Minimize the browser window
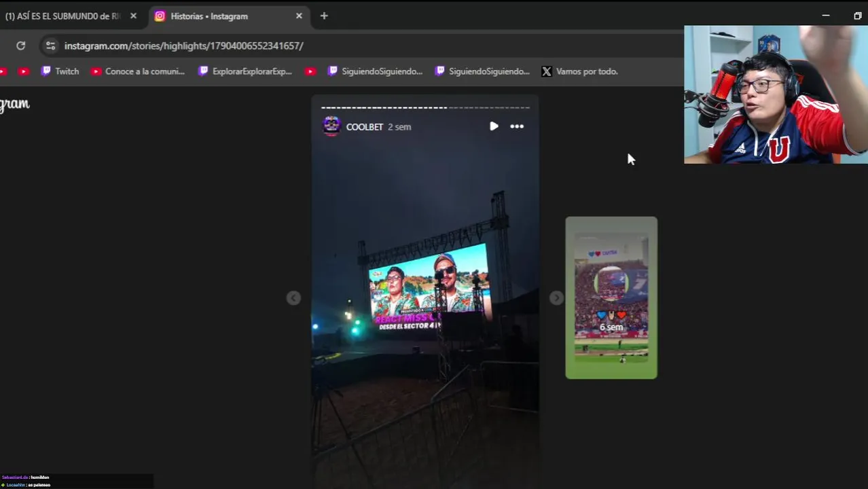Screen dimensions: 868x489 pos(826,16)
